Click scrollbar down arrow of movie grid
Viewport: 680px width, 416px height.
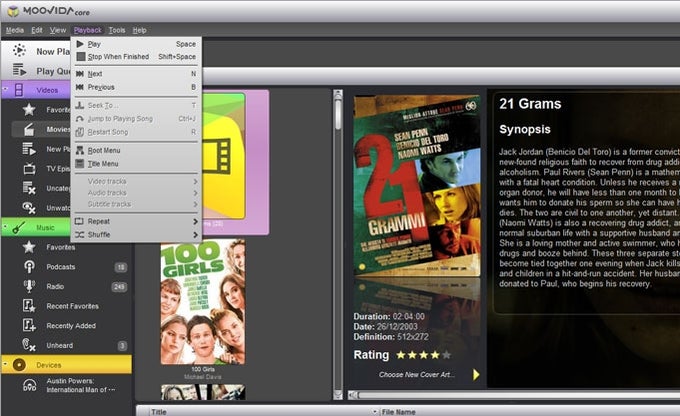(338, 395)
